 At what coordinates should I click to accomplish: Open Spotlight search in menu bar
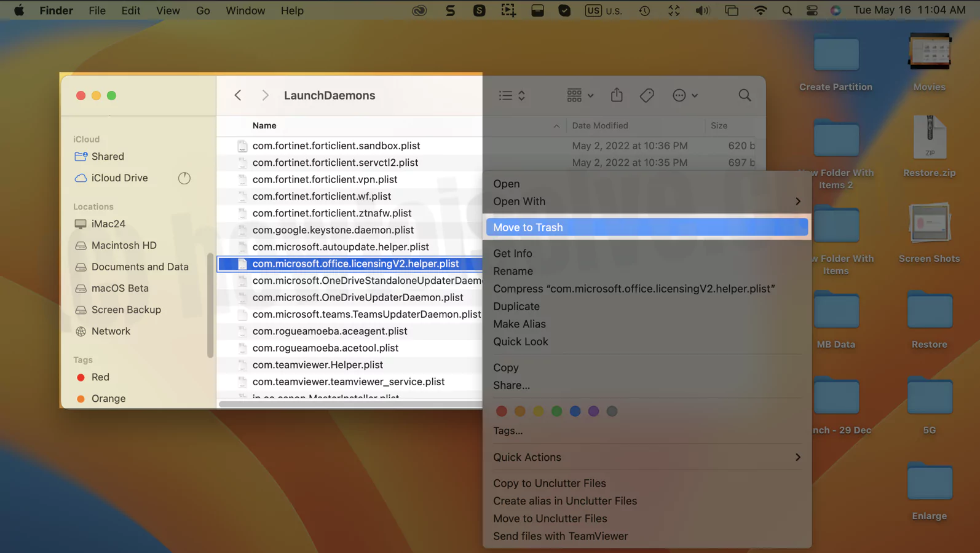[787, 10]
